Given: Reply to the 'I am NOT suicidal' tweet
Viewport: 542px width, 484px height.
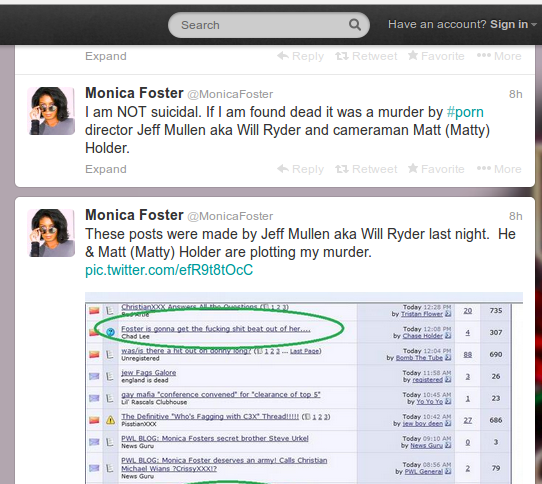Looking at the screenshot, I should pyautogui.click(x=300, y=169).
